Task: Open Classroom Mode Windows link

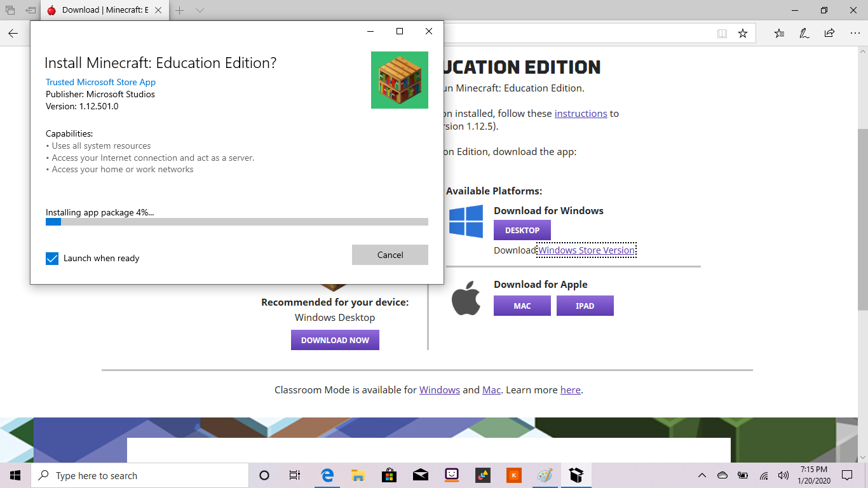Action: pyautogui.click(x=440, y=390)
